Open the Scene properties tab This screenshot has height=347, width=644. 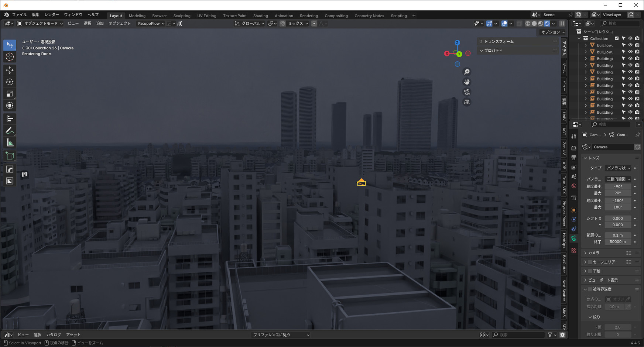(x=574, y=176)
